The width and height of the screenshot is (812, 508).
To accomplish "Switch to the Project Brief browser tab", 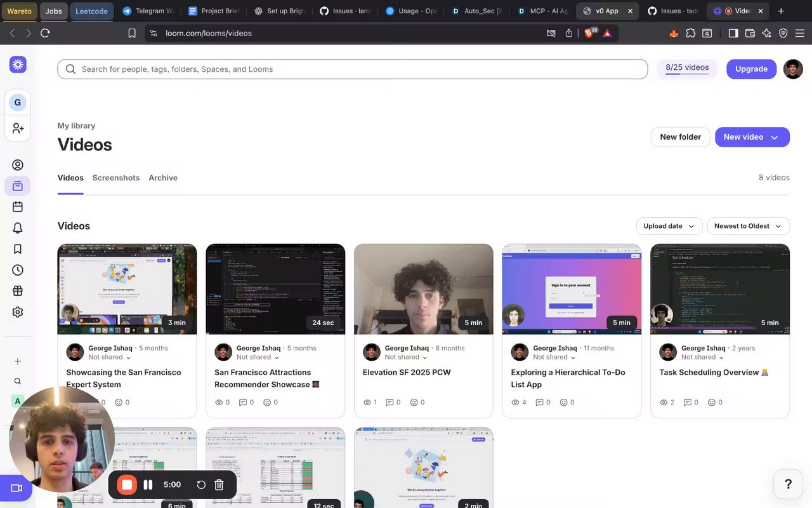I will [214, 11].
